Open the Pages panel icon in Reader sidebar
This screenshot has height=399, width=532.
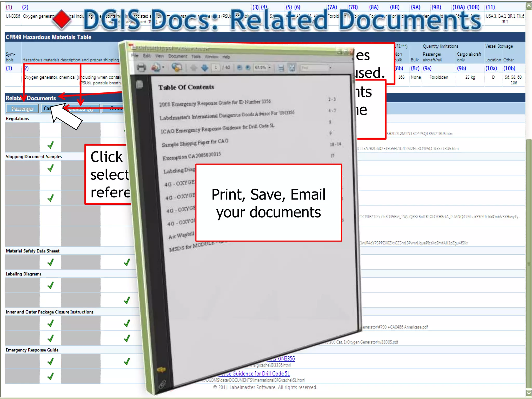point(139,84)
